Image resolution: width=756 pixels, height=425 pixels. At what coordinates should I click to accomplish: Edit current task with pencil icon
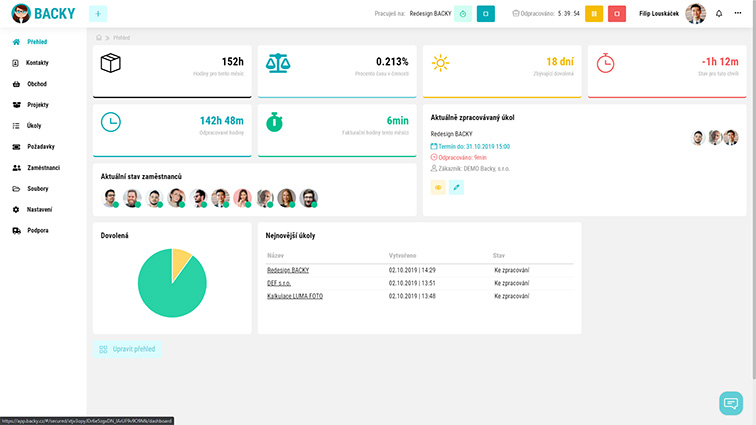pyautogui.click(x=456, y=187)
